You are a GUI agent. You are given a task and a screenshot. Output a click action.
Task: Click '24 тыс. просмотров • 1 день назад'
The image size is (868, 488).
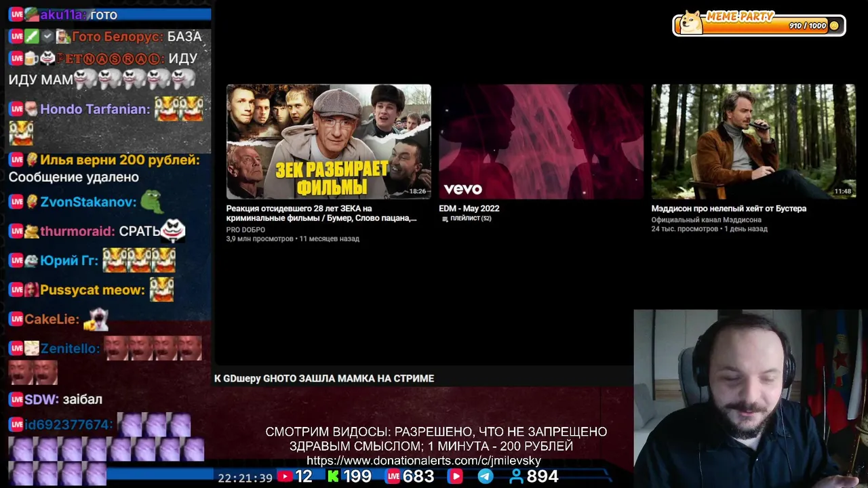pyautogui.click(x=709, y=229)
